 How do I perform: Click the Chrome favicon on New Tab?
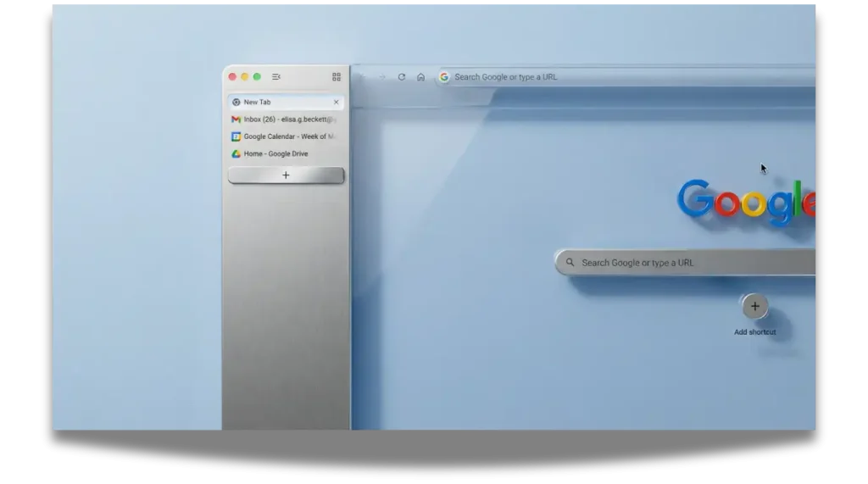click(236, 102)
